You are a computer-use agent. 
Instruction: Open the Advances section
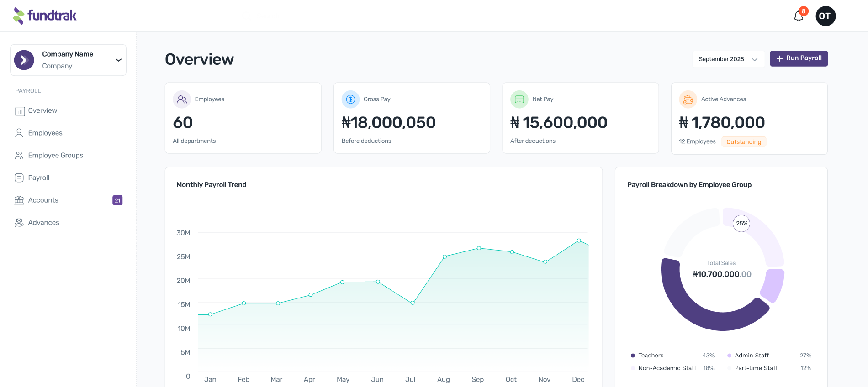click(43, 223)
